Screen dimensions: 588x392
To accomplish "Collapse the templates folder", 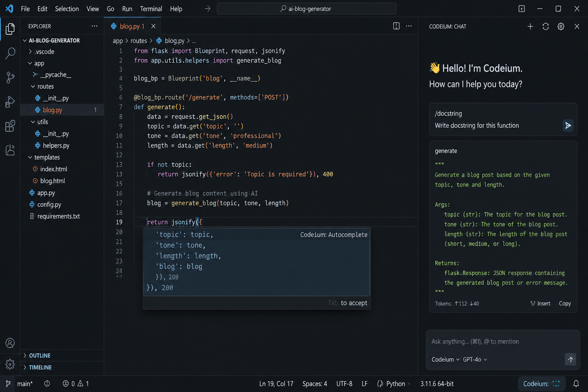I will pos(30,157).
